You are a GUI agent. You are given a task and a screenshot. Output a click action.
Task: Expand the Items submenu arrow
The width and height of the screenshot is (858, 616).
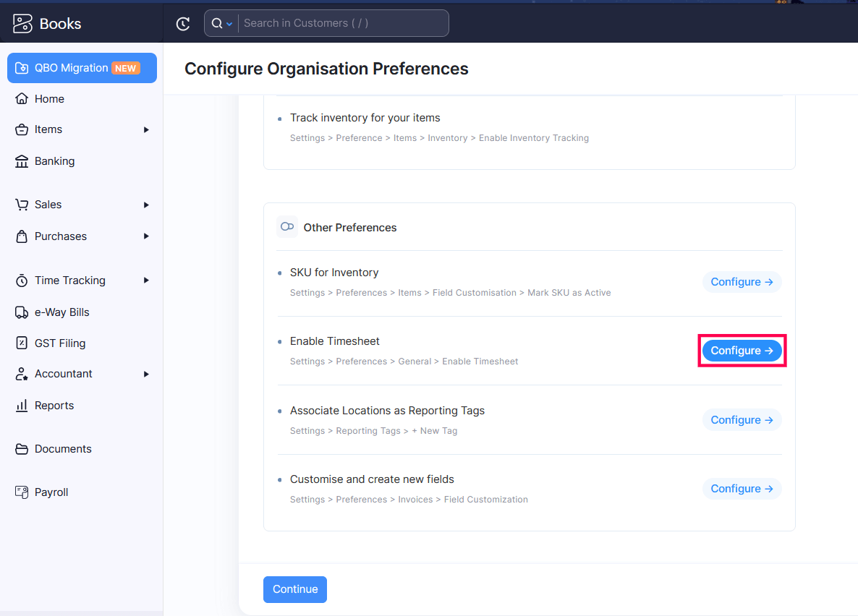click(x=146, y=130)
